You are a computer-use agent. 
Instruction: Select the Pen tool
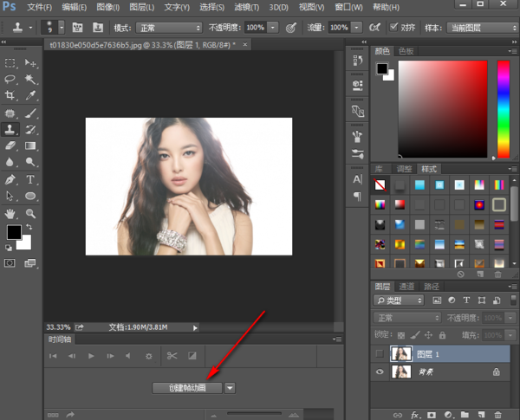[10, 179]
